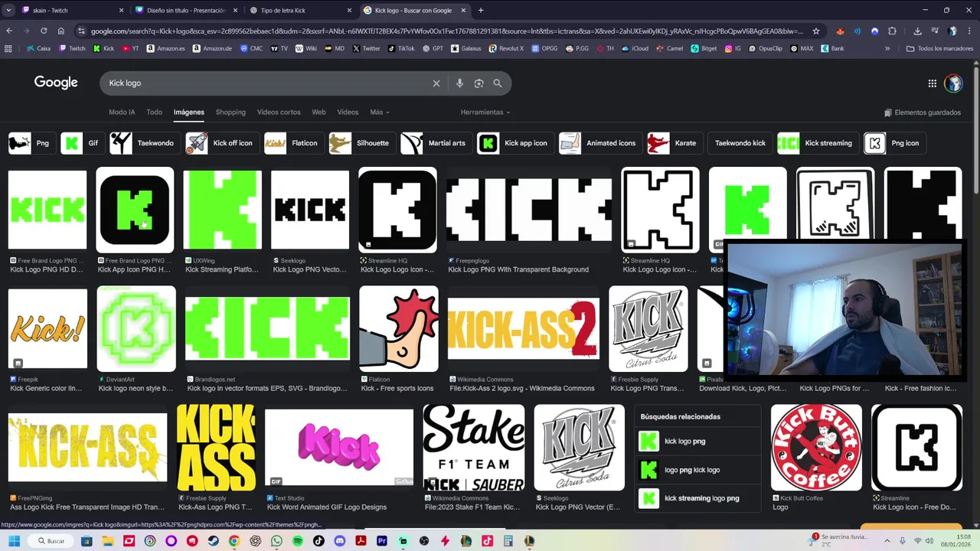
Task: Show hidden system tray icons
Action: tap(887, 541)
